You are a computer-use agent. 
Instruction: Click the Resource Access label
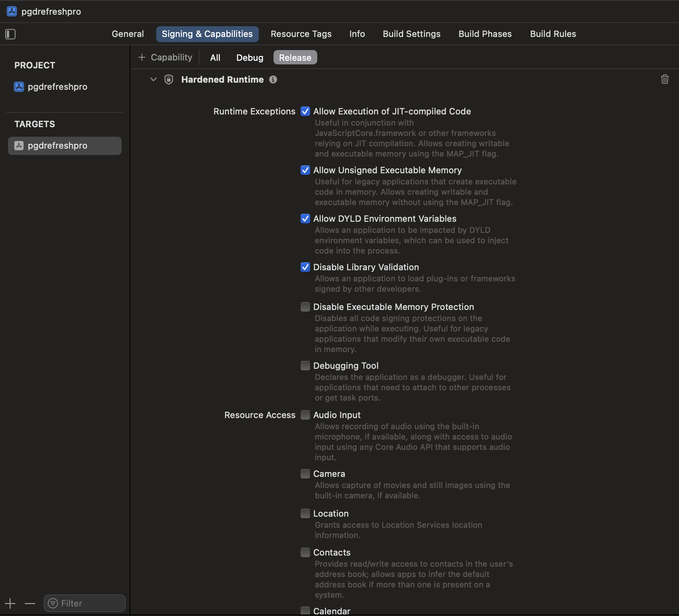(x=260, y=415)
